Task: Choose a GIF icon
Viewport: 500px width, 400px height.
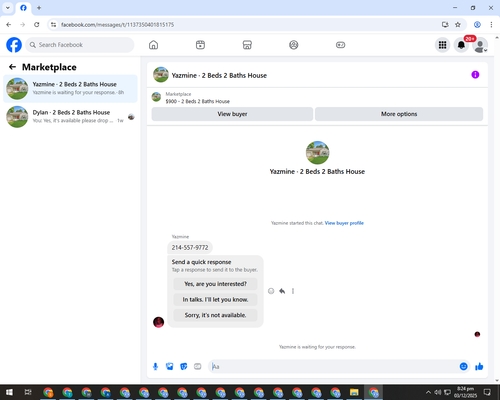Action: [x=198, y=367]
